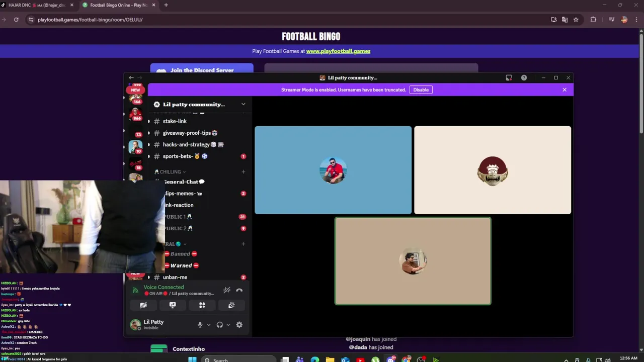Dismiss the Streamer Mode banner
644x362 pixels.
pos(565,89)
